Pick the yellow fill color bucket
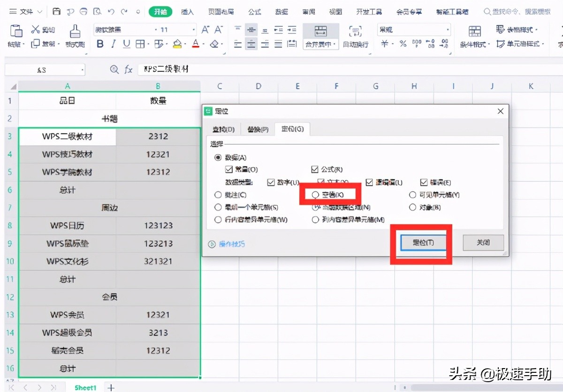 pyautogui.click(x=177, y=44)
